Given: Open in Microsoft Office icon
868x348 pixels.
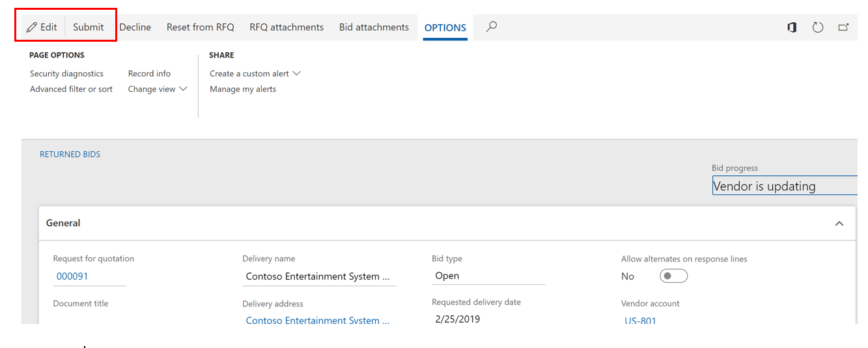Looking at the screenshot, I should pyautogui.click(x=792, y=27).
